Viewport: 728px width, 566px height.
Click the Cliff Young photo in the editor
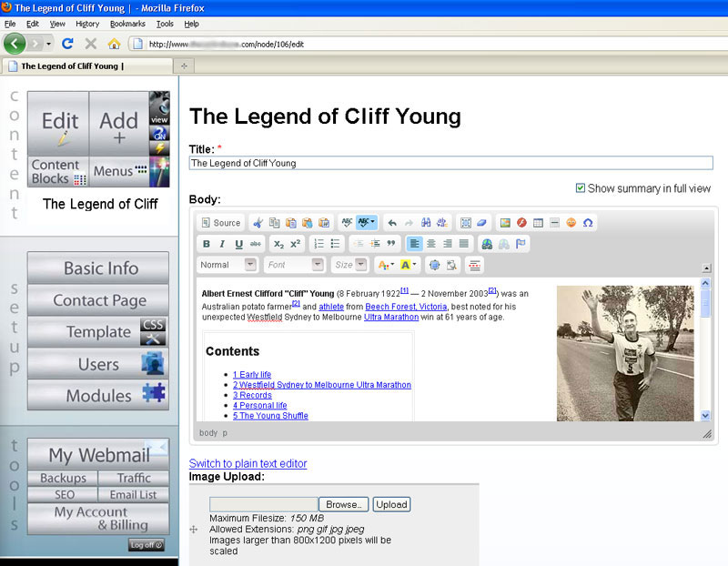click(625, 353)
